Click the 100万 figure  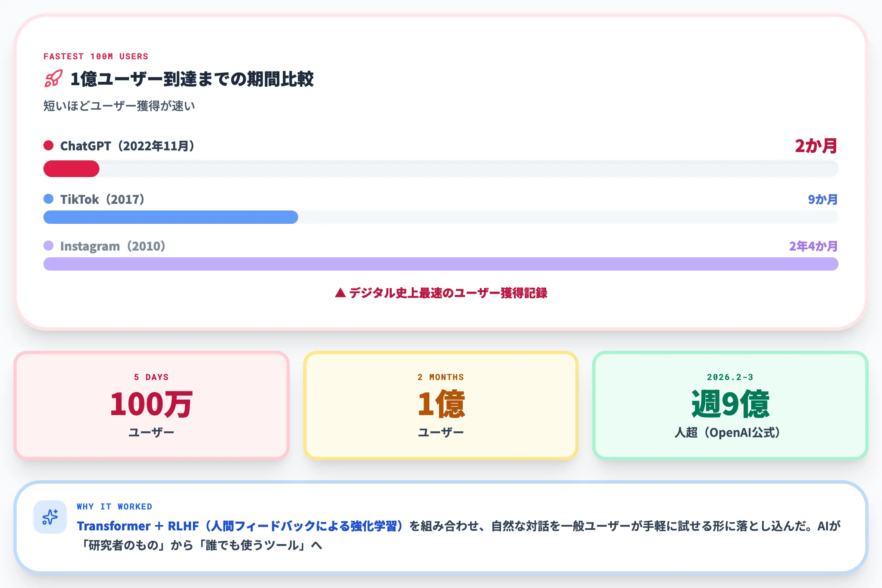coord(151,404)
